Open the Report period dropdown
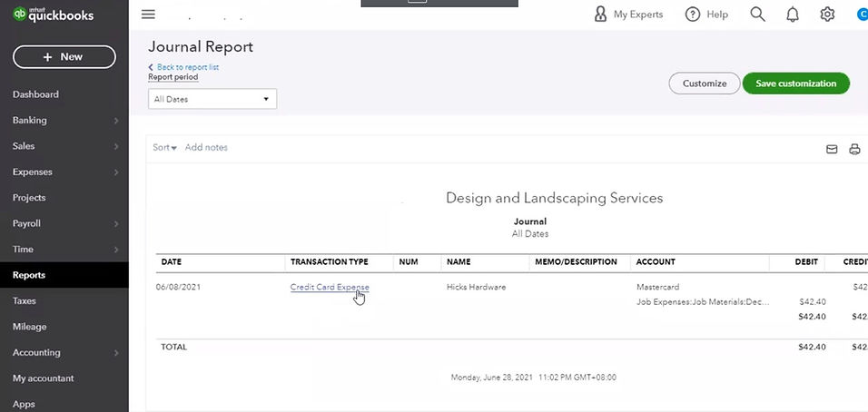Image resolution: width=868 pixels, height=412 pixels. pos(212,99)
